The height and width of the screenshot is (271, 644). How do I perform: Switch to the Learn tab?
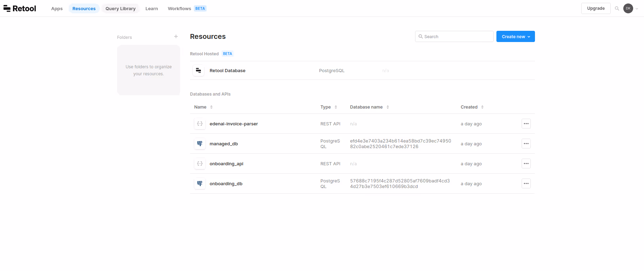coord(152,8)
